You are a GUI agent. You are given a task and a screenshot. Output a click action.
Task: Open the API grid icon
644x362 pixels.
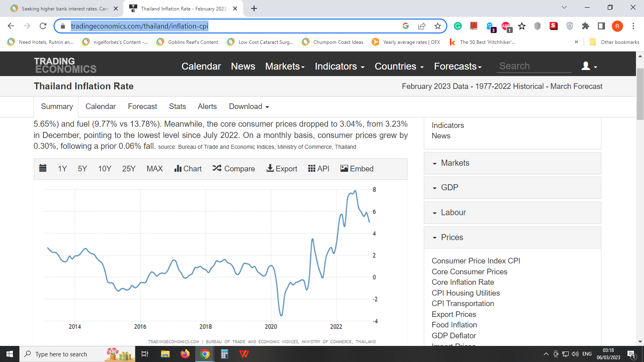[312, 169]
